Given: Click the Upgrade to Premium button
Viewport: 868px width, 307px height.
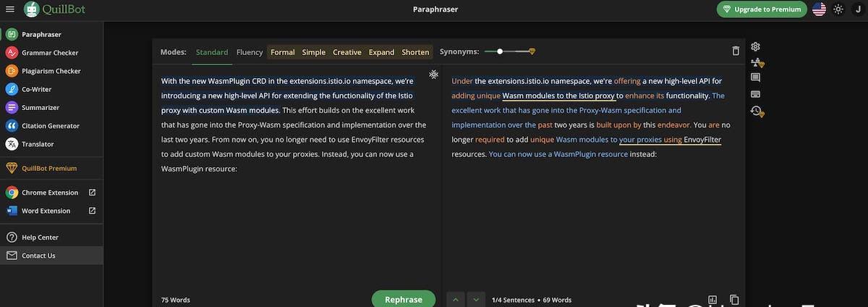Looking at the screenshot, I should pos(762,9).
